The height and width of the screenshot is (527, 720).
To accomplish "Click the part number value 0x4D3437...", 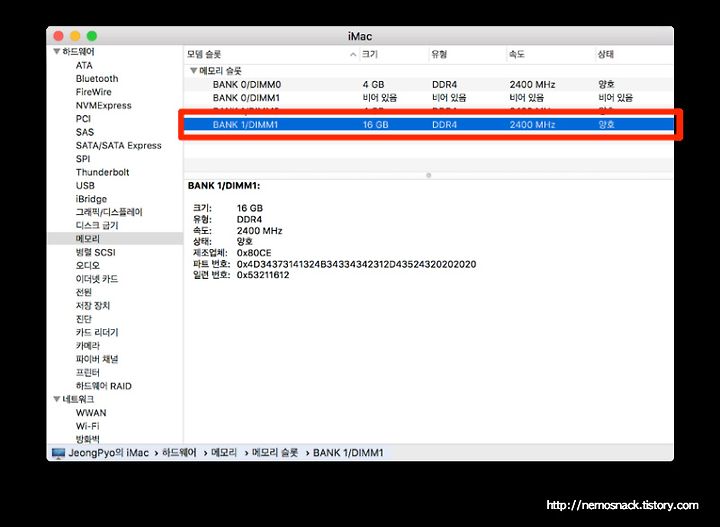I will 356,264.
